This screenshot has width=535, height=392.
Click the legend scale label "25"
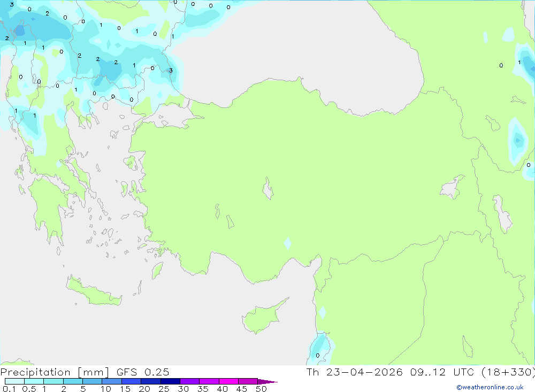(164, 389)
